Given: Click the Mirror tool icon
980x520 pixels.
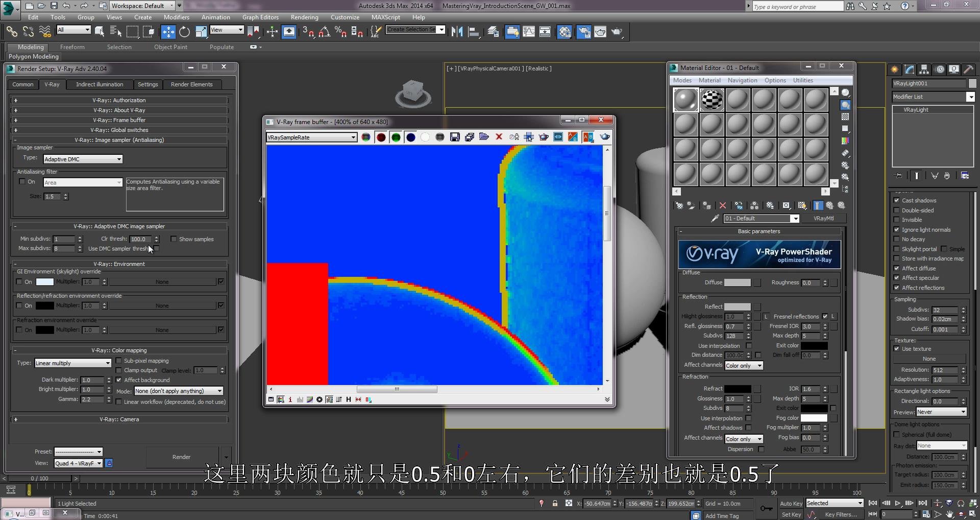Looking at the screenshot, I should pos(457,32).
